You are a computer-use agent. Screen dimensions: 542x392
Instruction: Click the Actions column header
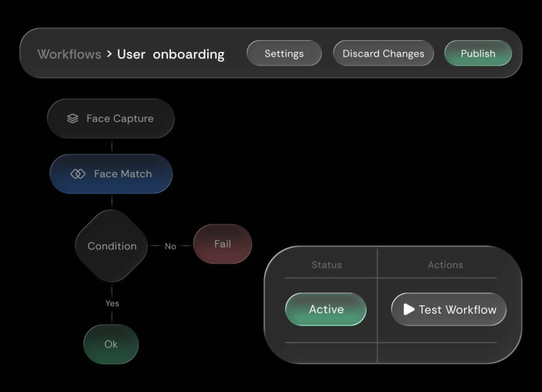tap(445, 265)
